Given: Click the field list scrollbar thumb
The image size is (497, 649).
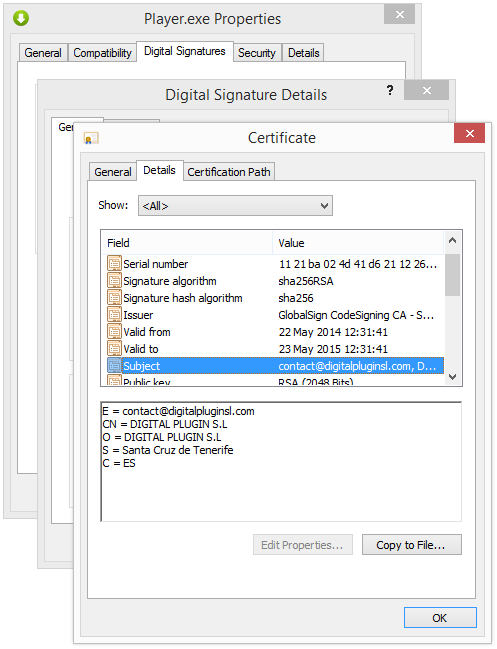Looking at the screenshot, I should pos(452,275).
